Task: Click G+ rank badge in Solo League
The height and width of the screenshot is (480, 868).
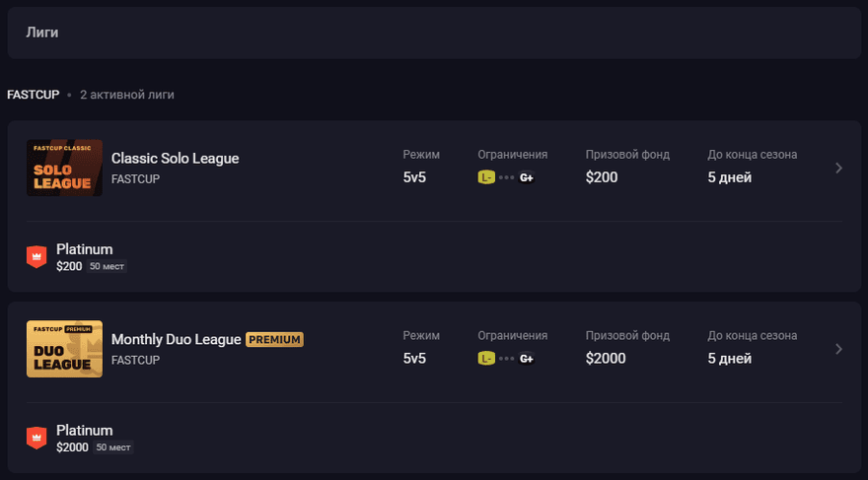Action: click(527, 177)
